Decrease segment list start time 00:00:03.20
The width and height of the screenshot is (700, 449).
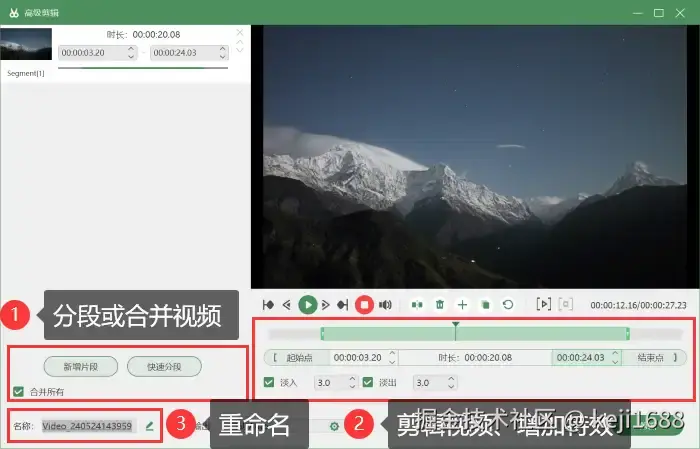click(x=131, y=56)
